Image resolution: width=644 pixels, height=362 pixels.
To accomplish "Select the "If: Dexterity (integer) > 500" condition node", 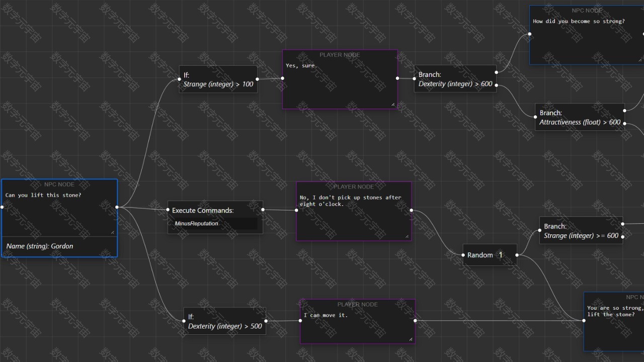I will point(225,321).
